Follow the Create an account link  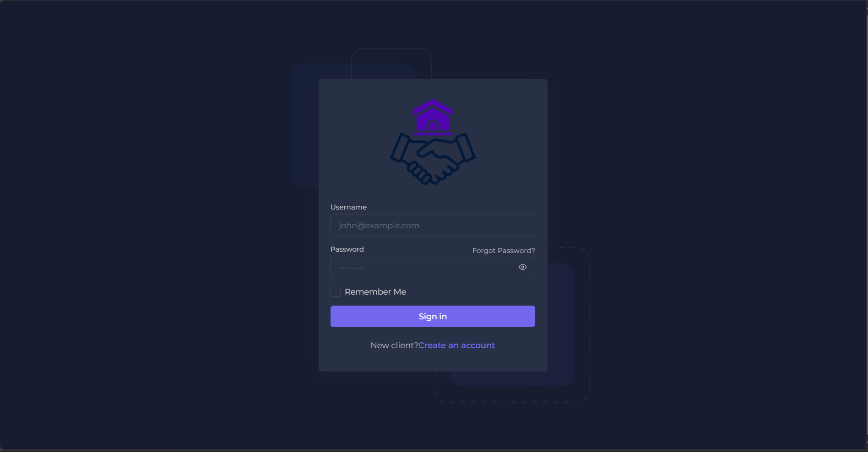(x=456, y=345)
